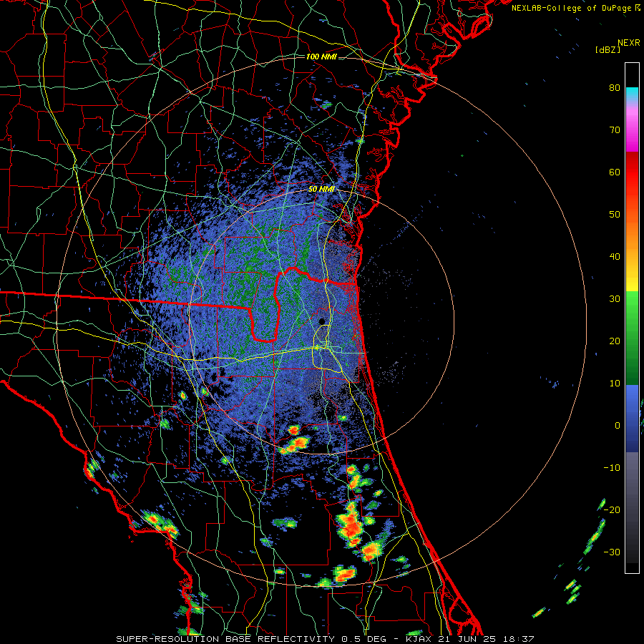Click the NEXR label above color scale
644x644 pixels.
(x=629, y=43)
